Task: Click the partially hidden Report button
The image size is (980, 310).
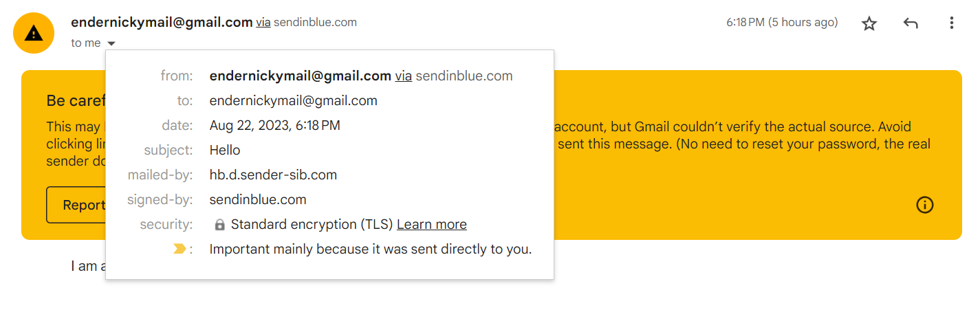Action: pyautogui.click(x=76, y=205)
